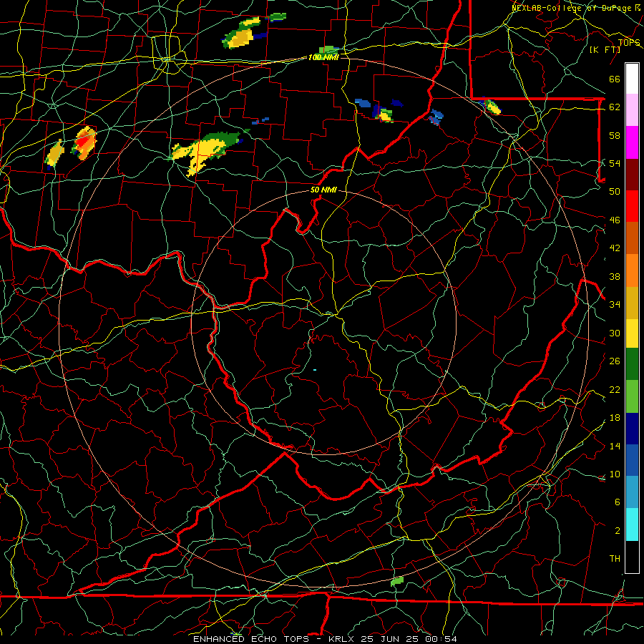Click the "TH" legend label
The width and height of the screenshot is (644, 644).
(615, 558)
